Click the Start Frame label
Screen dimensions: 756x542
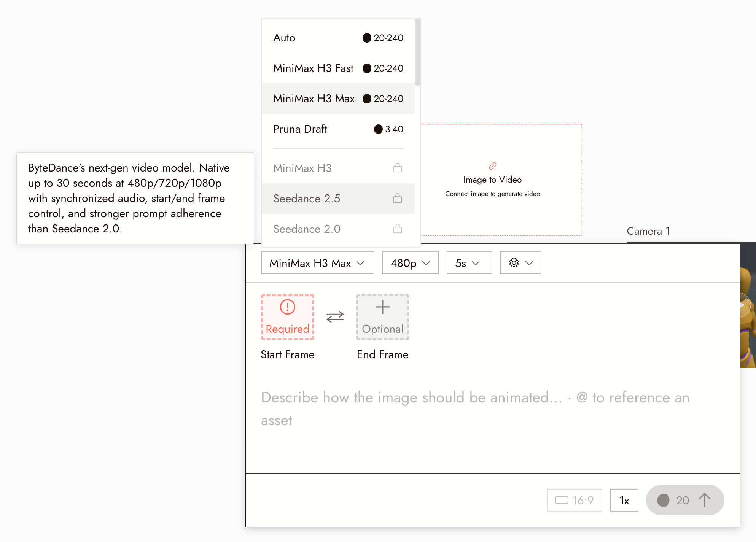(x=288, y=354)
